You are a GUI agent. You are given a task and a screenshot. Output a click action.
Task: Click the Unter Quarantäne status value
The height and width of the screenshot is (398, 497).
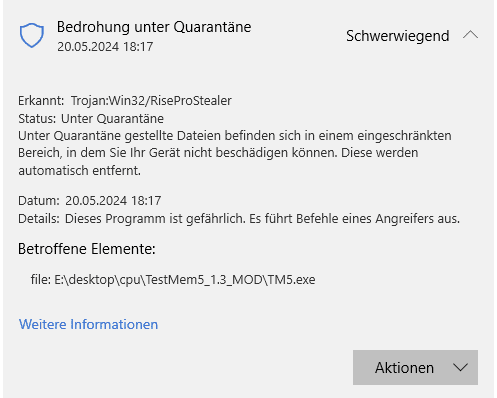click(112, 119)
